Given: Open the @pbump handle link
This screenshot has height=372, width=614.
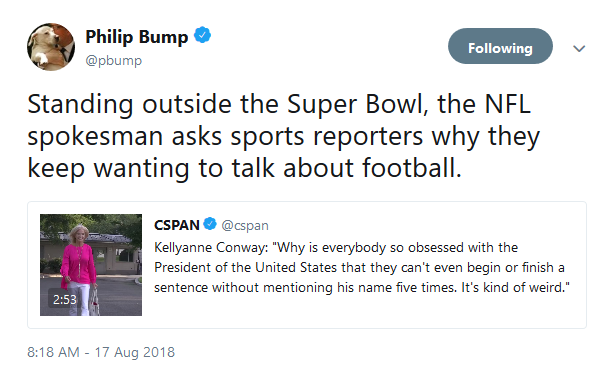Looking at the screenshot, I should 114,60.
